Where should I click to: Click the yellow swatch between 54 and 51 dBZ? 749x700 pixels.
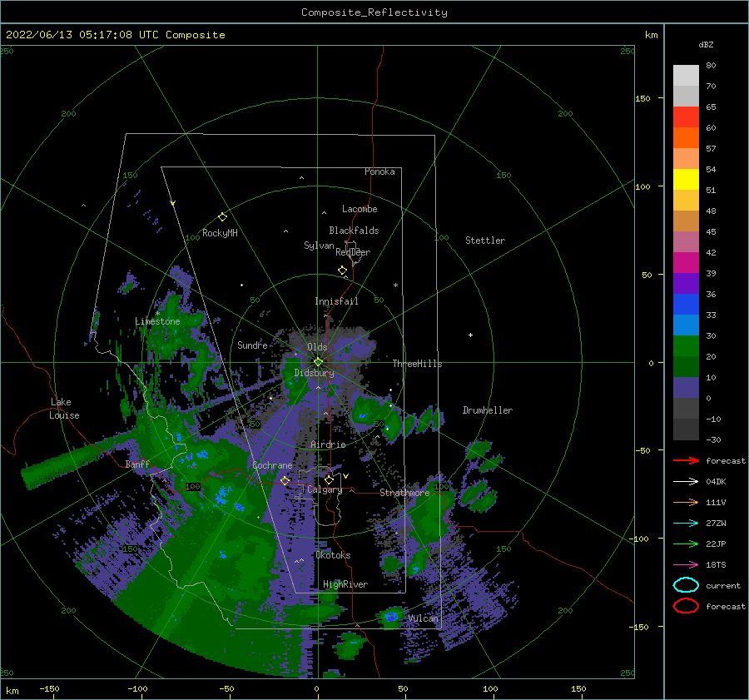686,180
